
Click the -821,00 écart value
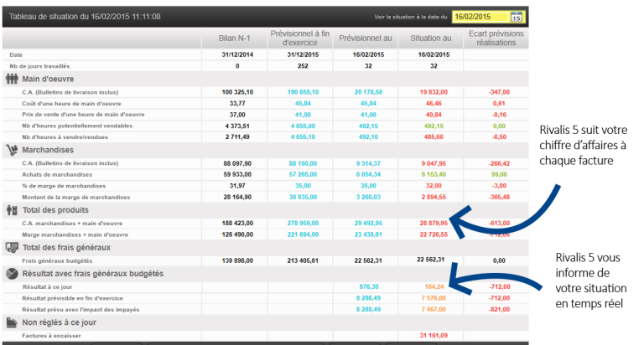[x=499, y=309]
